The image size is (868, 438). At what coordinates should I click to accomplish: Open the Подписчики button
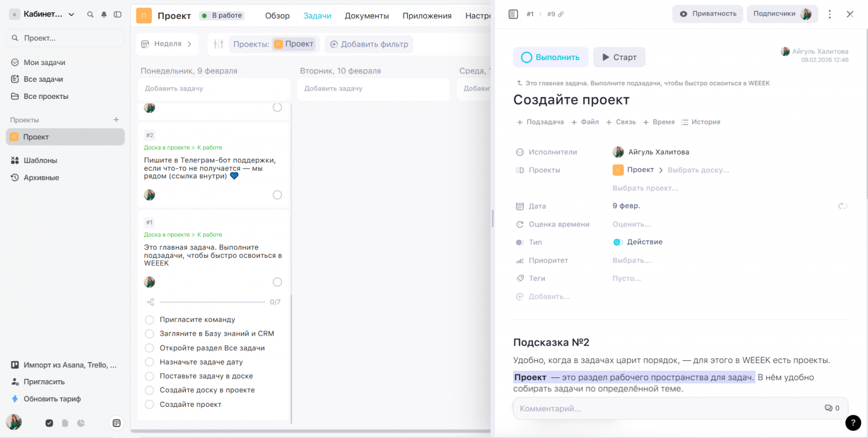tap(782, 14)
